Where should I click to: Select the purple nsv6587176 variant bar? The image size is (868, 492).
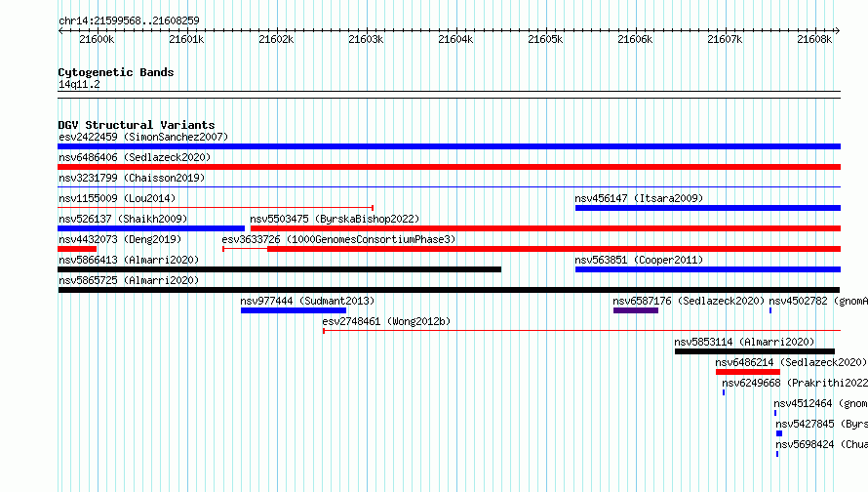636,310
